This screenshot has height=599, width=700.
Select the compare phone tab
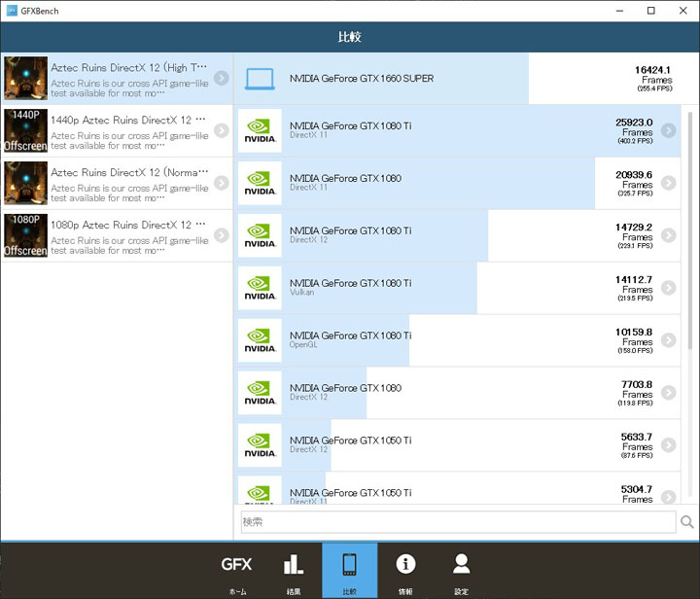tap(350, 571)
